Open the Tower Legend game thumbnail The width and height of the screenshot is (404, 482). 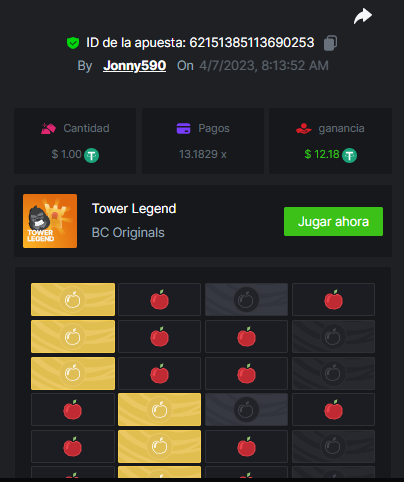point(50,221)
